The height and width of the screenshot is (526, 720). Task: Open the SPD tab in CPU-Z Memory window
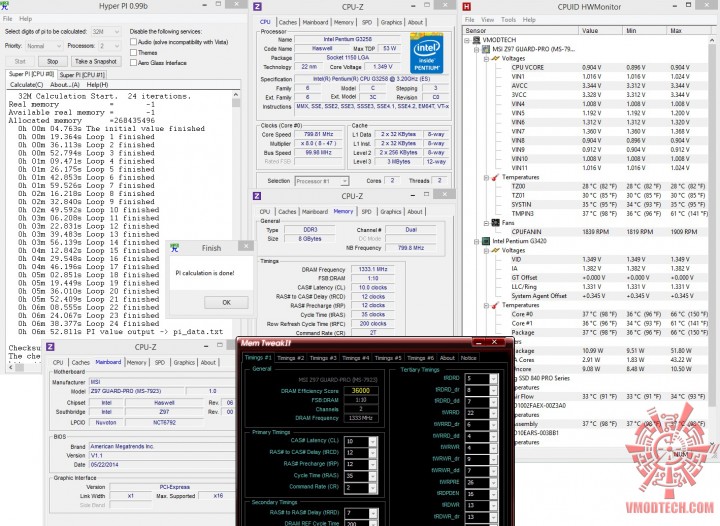[366, 212]
